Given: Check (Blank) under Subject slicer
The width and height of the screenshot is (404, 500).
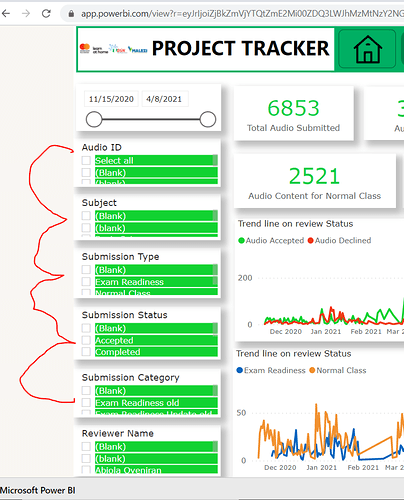Looking at the screenshot, I should click(x=86, y=216).
